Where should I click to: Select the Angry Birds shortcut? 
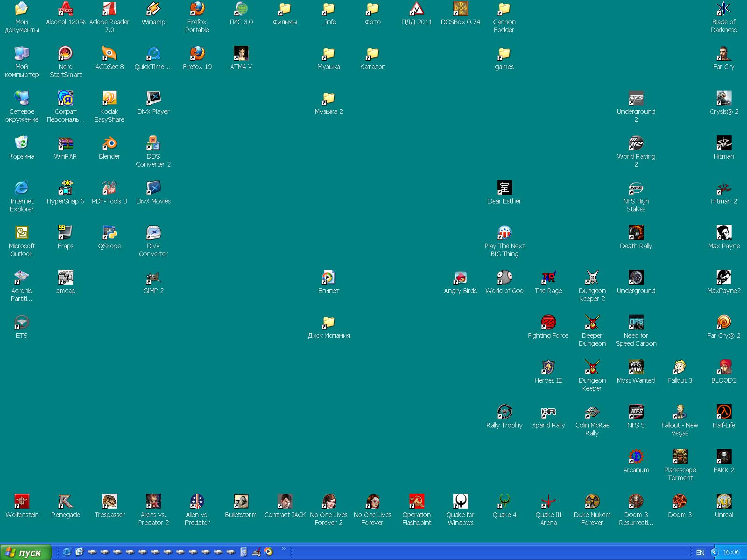pos(460,277)
